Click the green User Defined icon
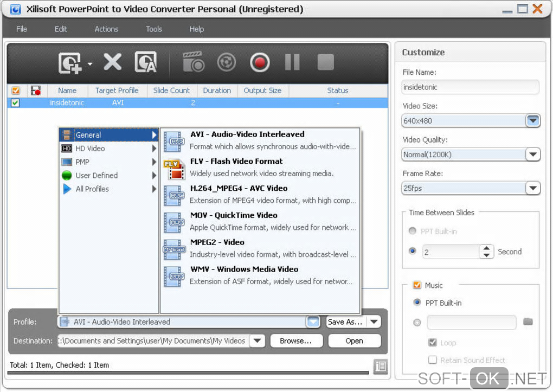553x392 pixels. (67, 175)
